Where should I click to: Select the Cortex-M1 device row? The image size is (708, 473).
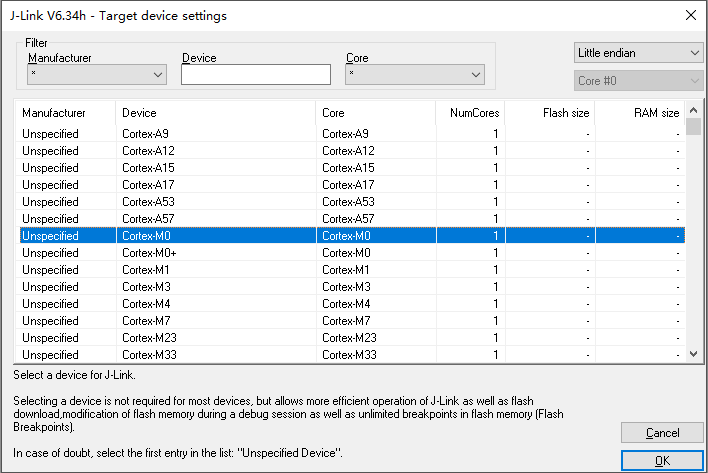tap(351, 270)
